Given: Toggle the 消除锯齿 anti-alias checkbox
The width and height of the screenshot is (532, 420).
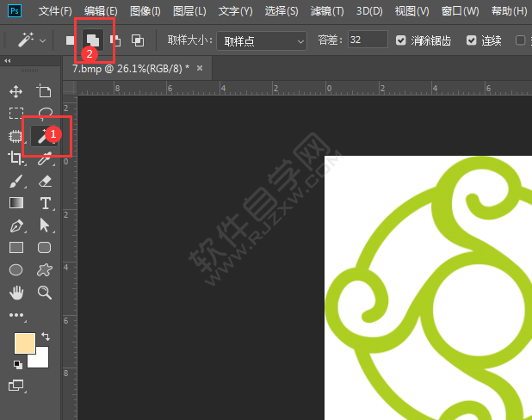Looking at the screenshot, I should pyautogui.click(x=400, y=40).
